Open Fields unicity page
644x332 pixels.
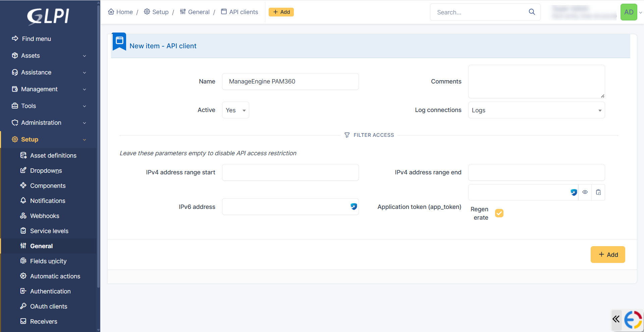[48, 261]
